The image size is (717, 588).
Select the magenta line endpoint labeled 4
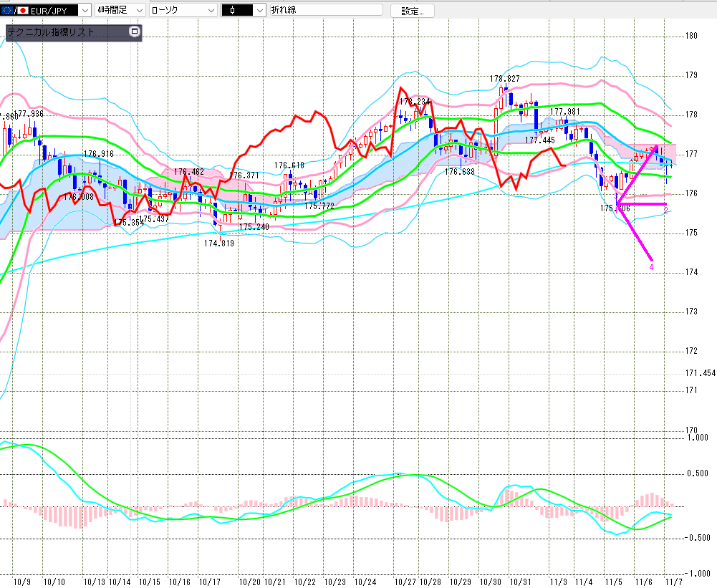coord(651,266)
